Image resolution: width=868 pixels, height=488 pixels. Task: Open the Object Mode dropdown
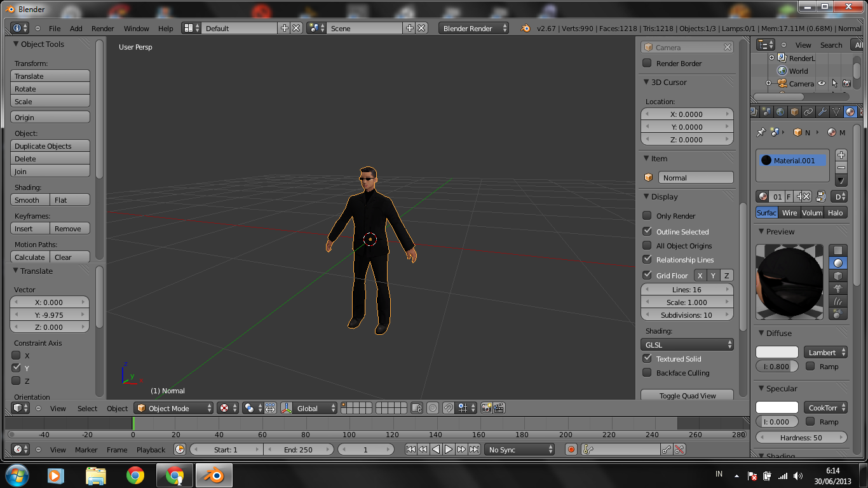[173, 409]
